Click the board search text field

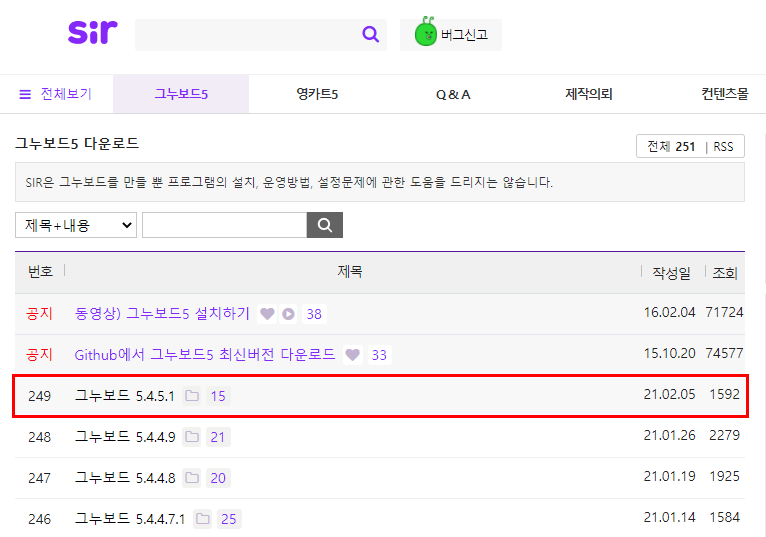224,225
